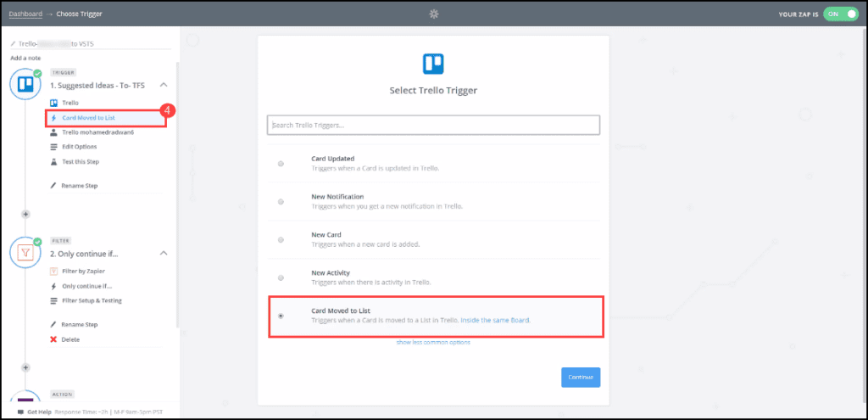
Task: Collapse the Suggested Ideas trigger step
Action: [x=164, y=85]
